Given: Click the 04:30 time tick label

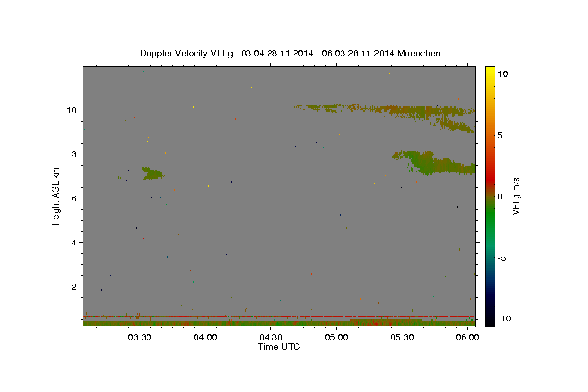Looking at the screenshot, I should (x=270, y=337).
